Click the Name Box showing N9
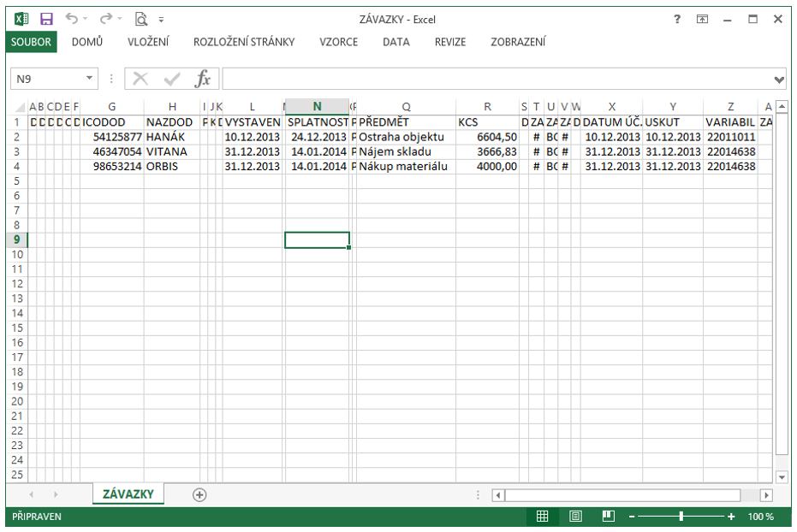797x532 pixels. coord(47,79)
